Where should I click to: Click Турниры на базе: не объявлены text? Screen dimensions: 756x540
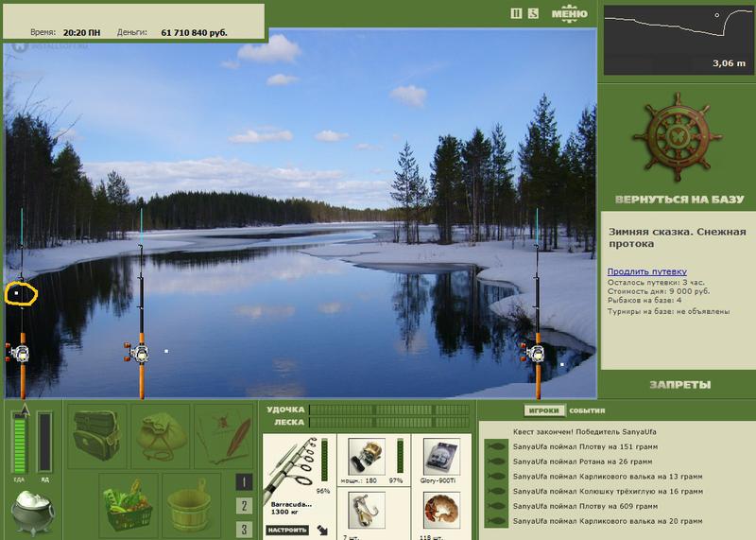coord(668,312)
